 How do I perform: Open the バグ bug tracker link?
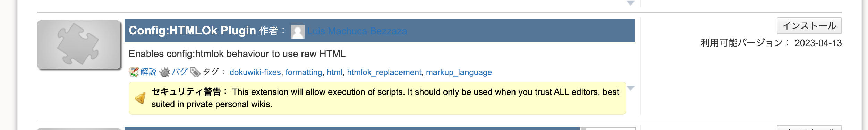coord(179,72)
